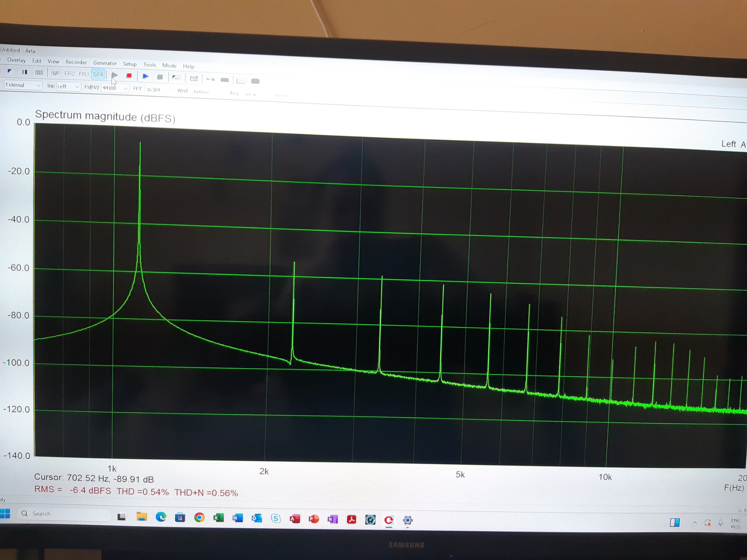This screenshot has width=747, height=560.
Task: Open the Help menu
Action: 189,66
